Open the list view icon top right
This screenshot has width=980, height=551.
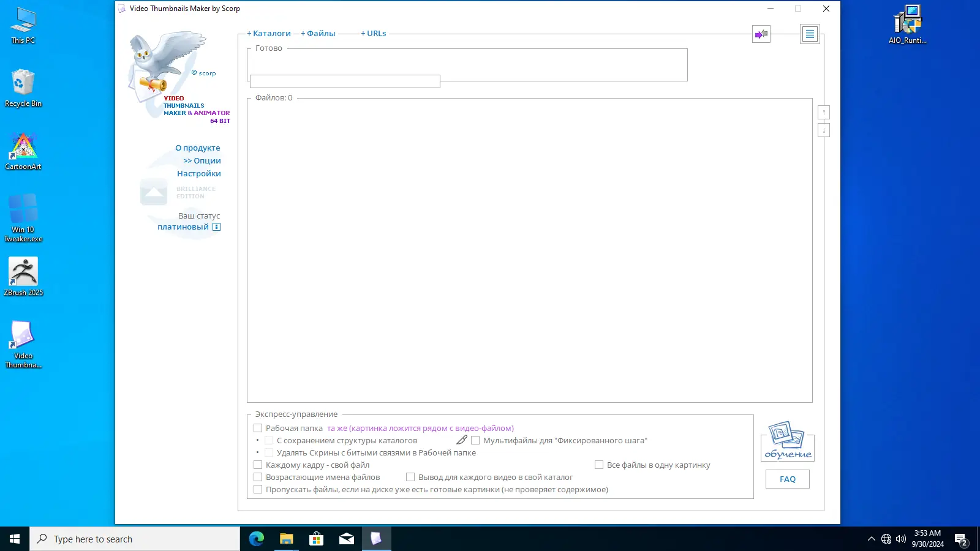coord(810,34)
